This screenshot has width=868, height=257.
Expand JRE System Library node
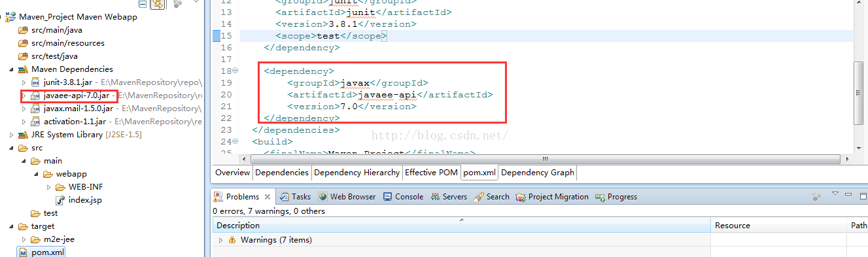pyautogui.click(x=11, y=135)
